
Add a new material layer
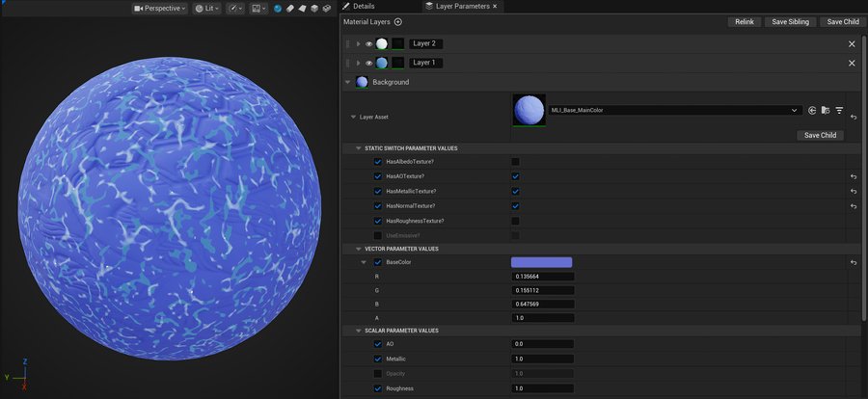[x=398, y=21]
